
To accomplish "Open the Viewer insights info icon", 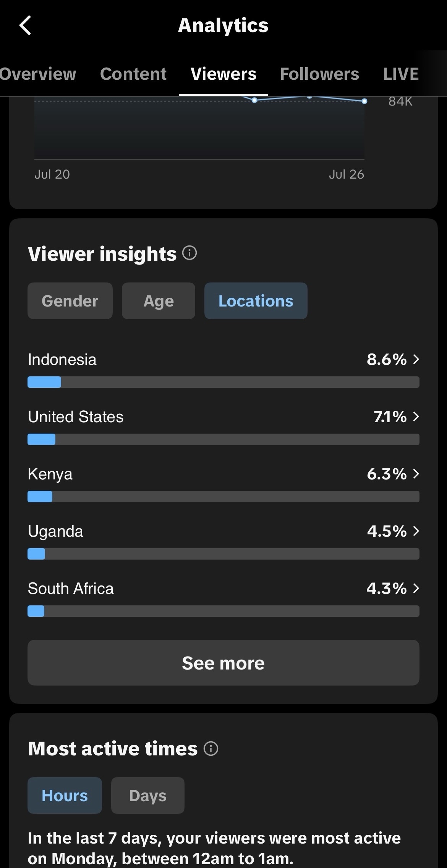I will coord(189,253).
